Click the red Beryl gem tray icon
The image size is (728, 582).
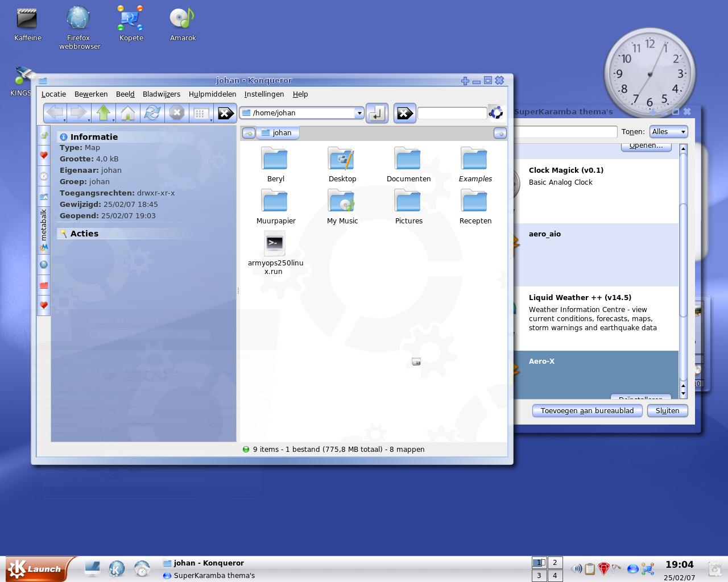point(604,568)
